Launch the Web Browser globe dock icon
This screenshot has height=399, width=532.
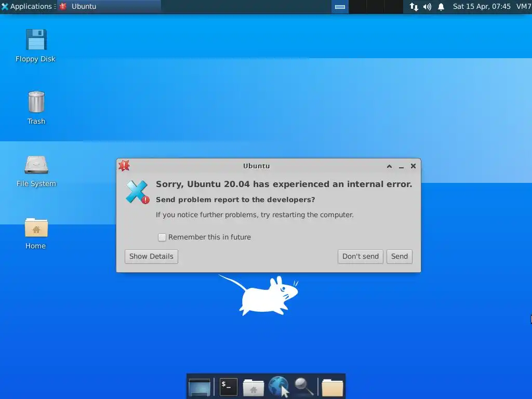click(x=278, y=387)
